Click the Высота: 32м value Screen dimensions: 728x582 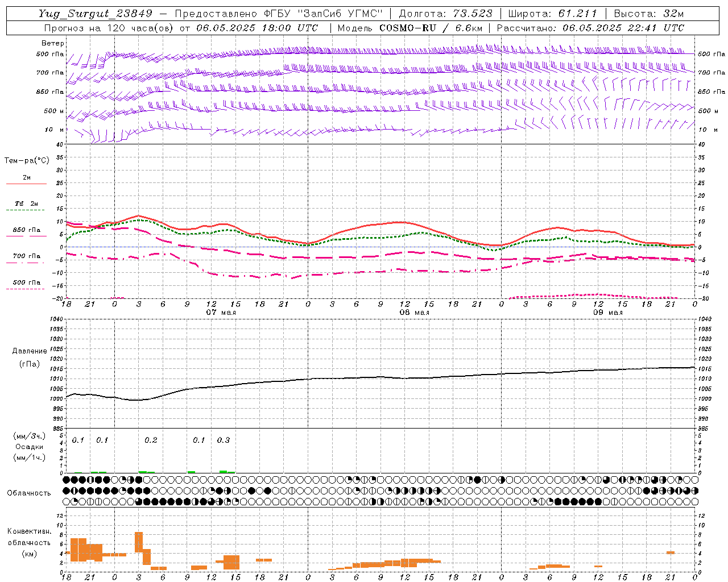pos(648,14)
